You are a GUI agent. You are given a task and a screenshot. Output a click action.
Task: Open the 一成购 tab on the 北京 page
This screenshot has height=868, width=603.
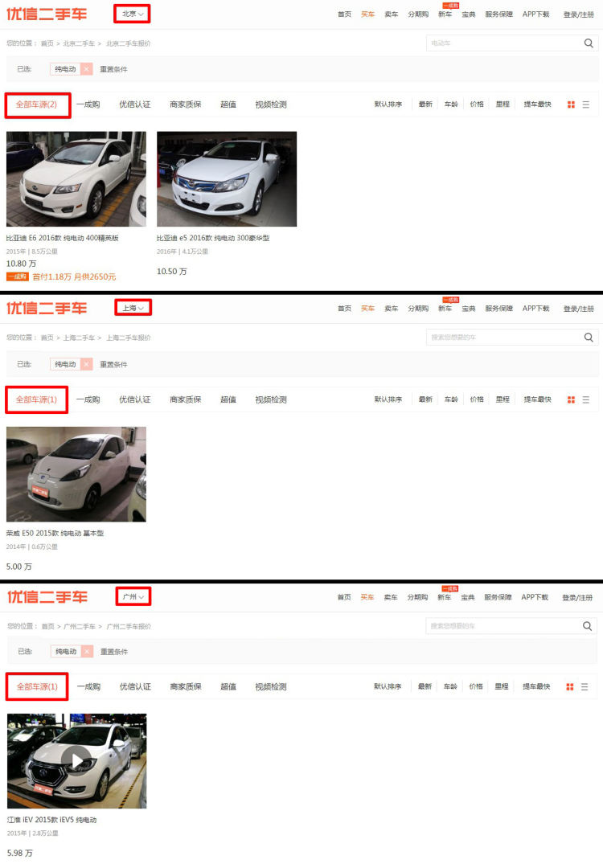click(x=88, y=104)
